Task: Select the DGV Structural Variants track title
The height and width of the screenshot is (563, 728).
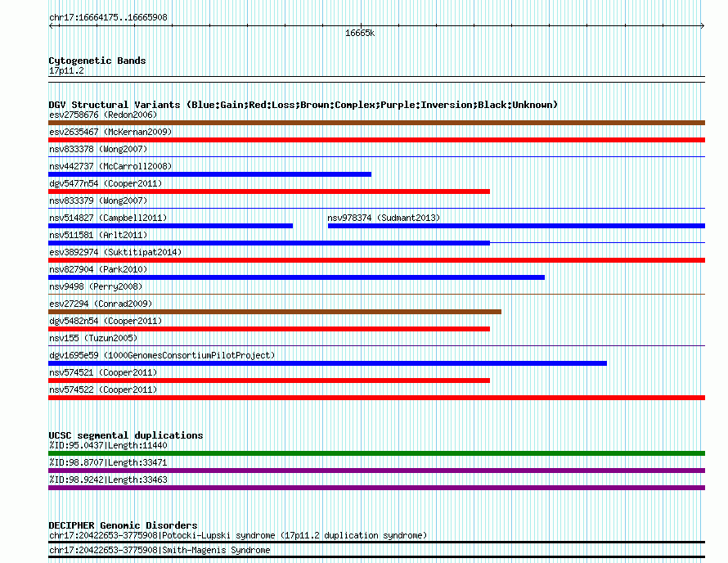Action: click(x=303, y=105)
